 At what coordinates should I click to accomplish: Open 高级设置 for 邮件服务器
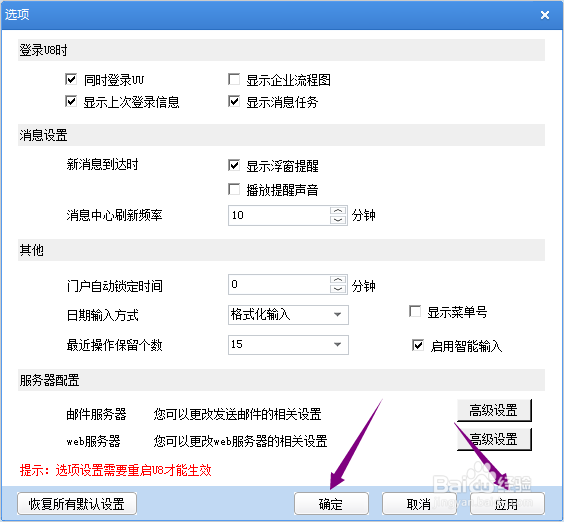pyautogui.click(x=494, y=410)
